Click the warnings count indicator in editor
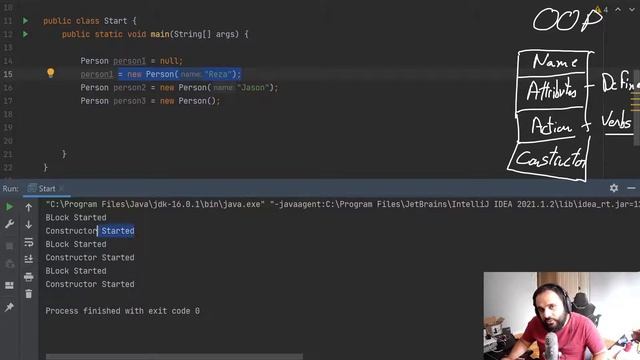The width and height of the screenshot is (640, 360). [601, 9]
